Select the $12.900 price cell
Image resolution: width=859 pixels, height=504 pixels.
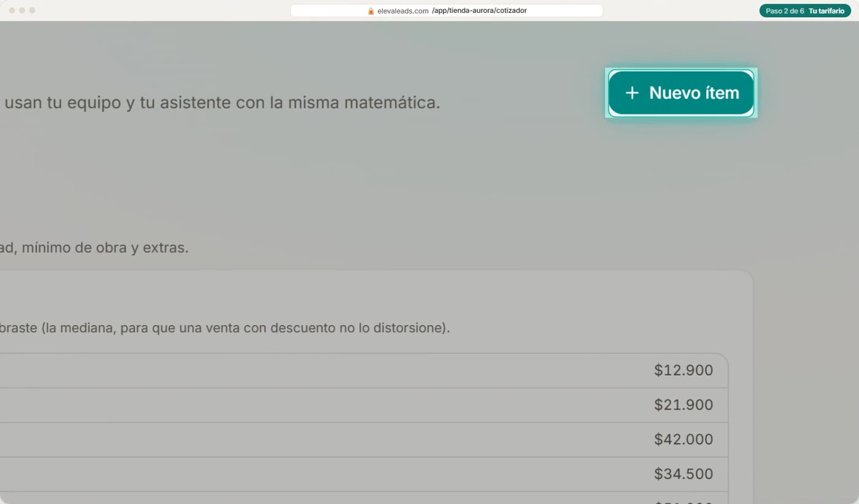pyautogui.click(x=684, y=370)
